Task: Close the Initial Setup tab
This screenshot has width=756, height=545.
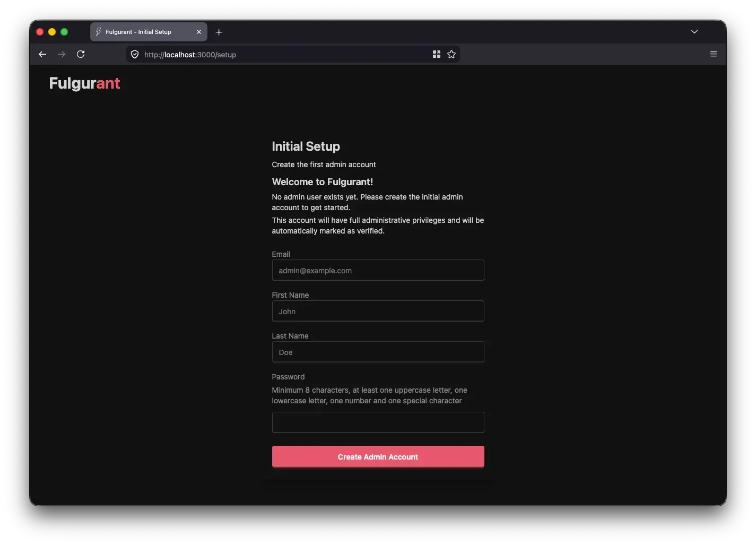Action: coord(198,32)
